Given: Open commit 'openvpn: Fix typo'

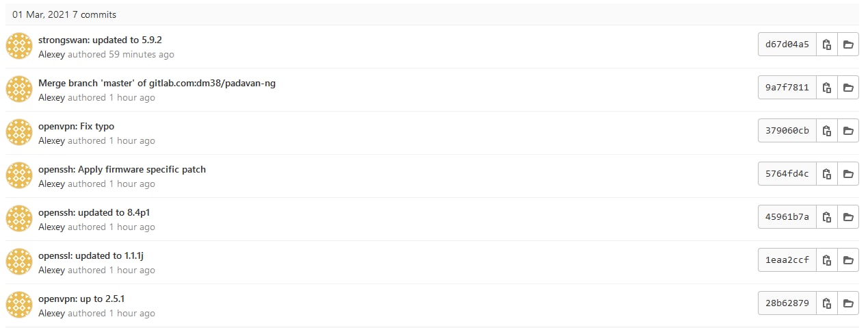Looking at the screenshot, I should click(76, 126).
